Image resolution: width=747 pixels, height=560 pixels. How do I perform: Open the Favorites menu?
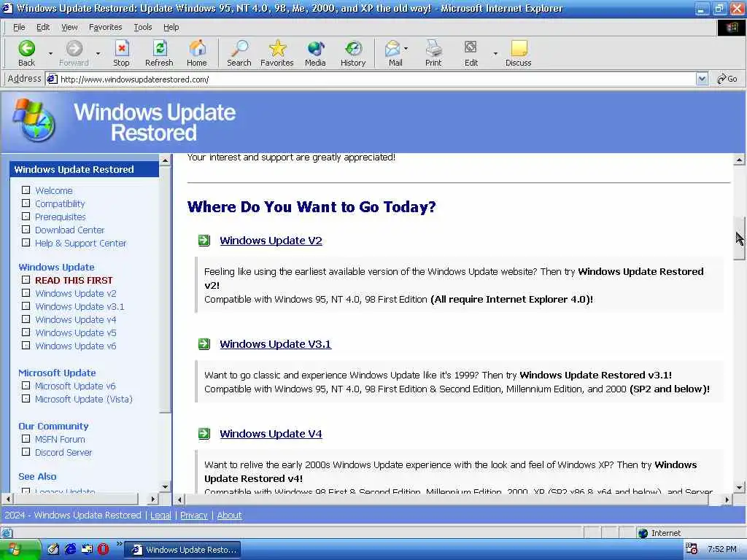[x=105, y=27]
